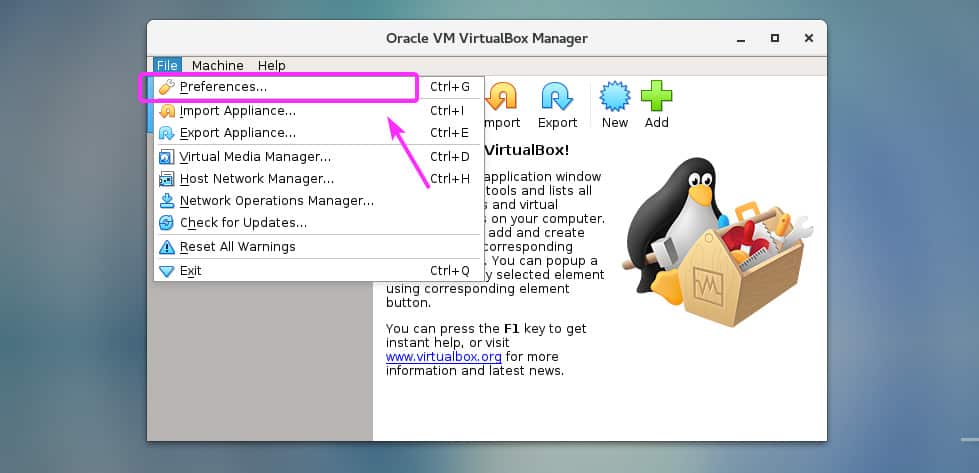
Task: Open the Machine menu
Action: pos(217,66)
